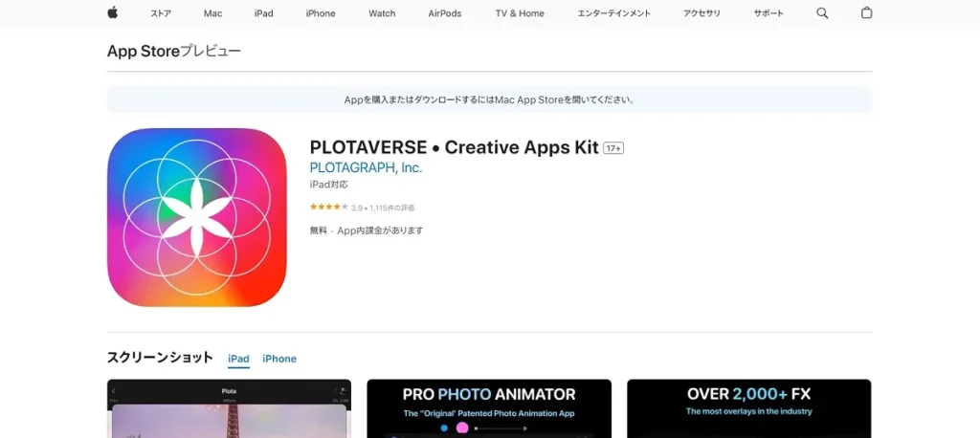Open the TV & Home menu item
980x438 pixels.
(520, 13)
